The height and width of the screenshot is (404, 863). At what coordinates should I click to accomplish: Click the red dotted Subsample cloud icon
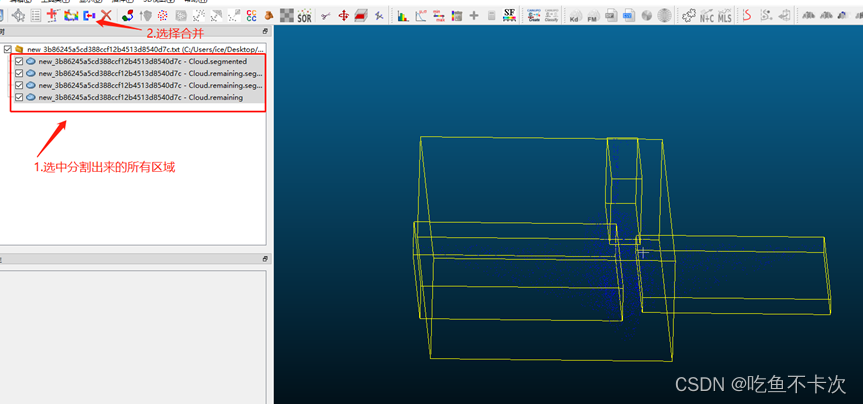[162, 16]
